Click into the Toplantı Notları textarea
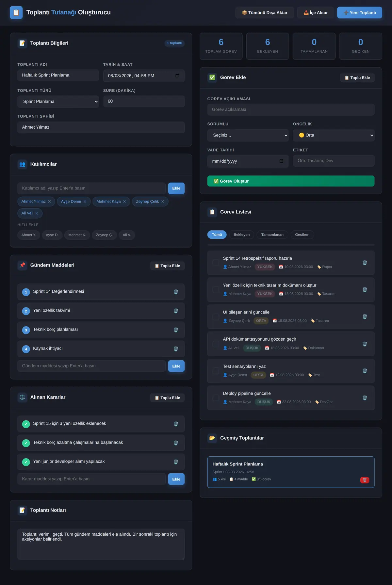 (101, 544)
